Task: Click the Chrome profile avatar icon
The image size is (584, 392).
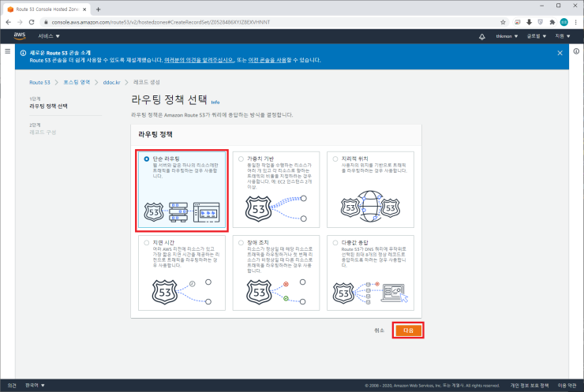Action: [563, 22]
